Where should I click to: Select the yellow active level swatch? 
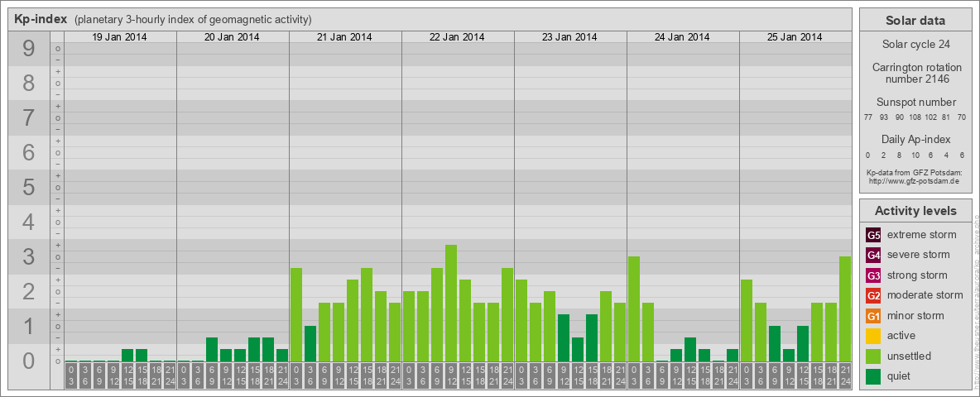pos(873,336)
